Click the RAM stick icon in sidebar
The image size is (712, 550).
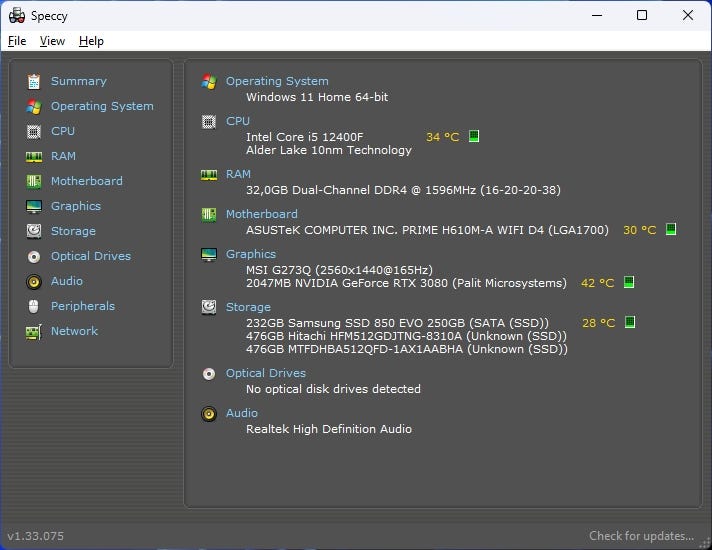[x=34, y=157]
